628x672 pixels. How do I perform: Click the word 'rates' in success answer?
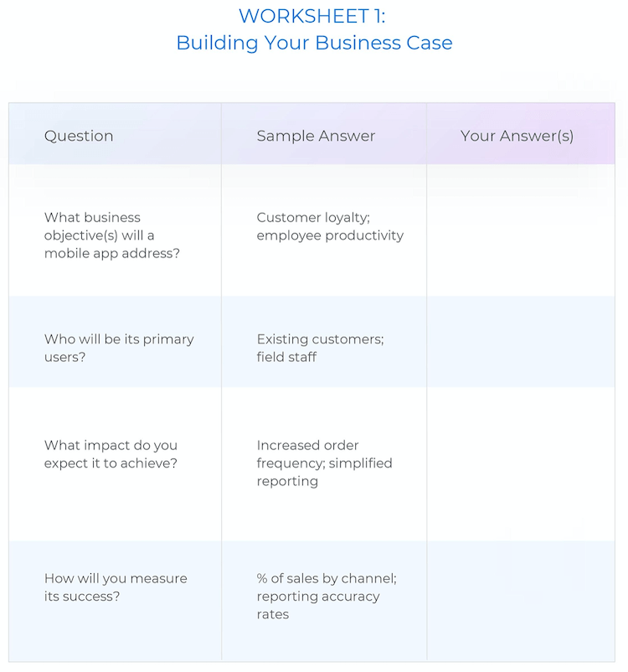pyautogui.click(x=273, y=614)
